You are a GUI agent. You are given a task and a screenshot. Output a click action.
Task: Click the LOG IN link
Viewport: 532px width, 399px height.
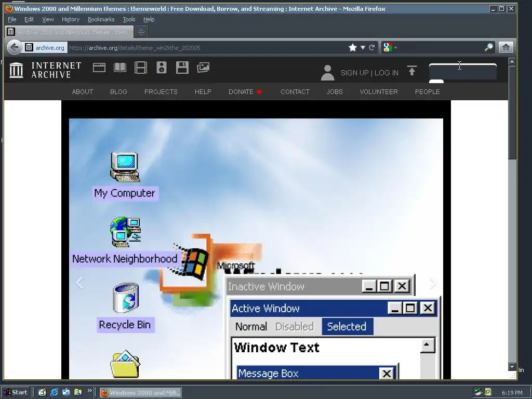point(387,73)
